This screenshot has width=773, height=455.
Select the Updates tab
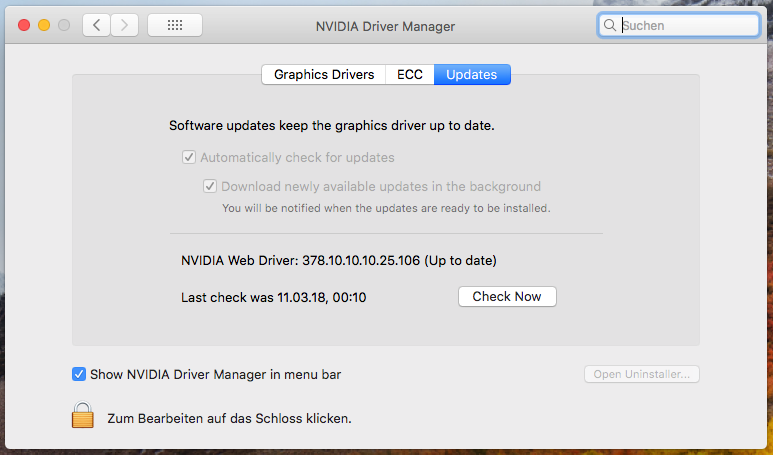pyautogui.click(x=472, y=74)
